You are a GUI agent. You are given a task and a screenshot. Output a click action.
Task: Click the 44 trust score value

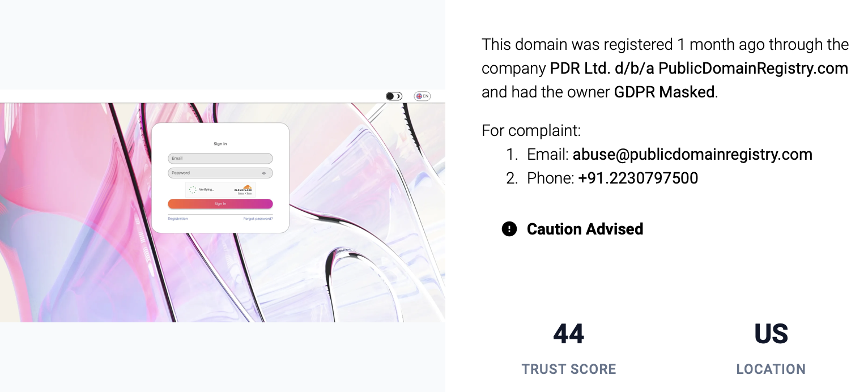point(568,334)
